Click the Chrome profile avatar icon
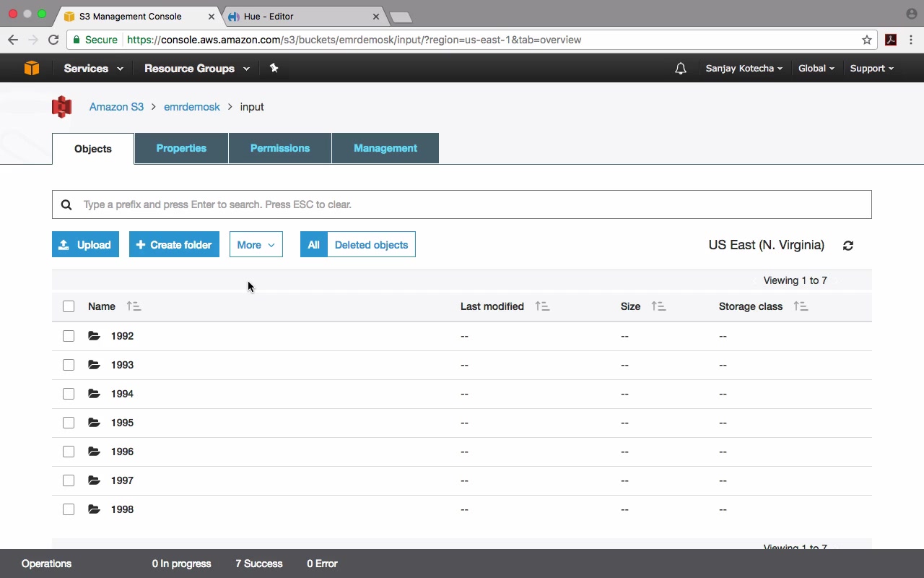 click(x=912, y=14)
